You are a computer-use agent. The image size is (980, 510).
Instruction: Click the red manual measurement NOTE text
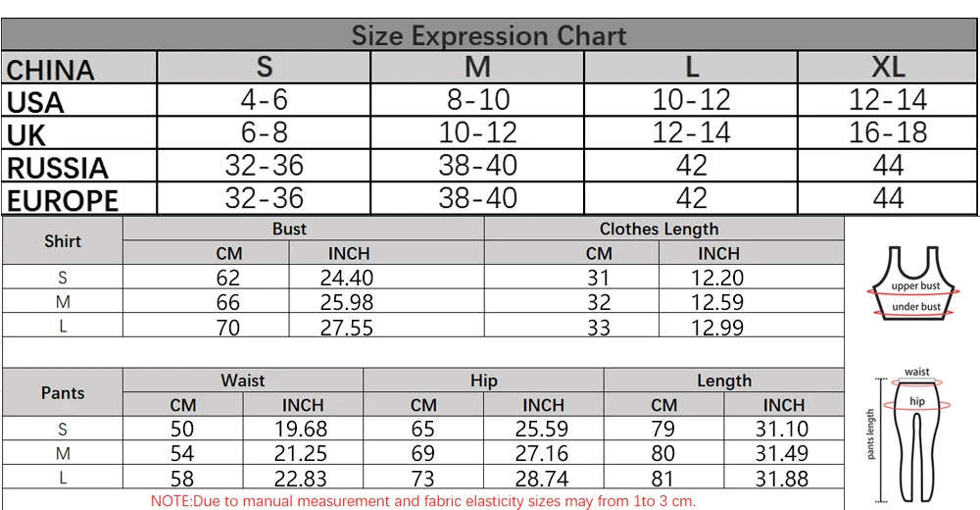pos(422,500)
